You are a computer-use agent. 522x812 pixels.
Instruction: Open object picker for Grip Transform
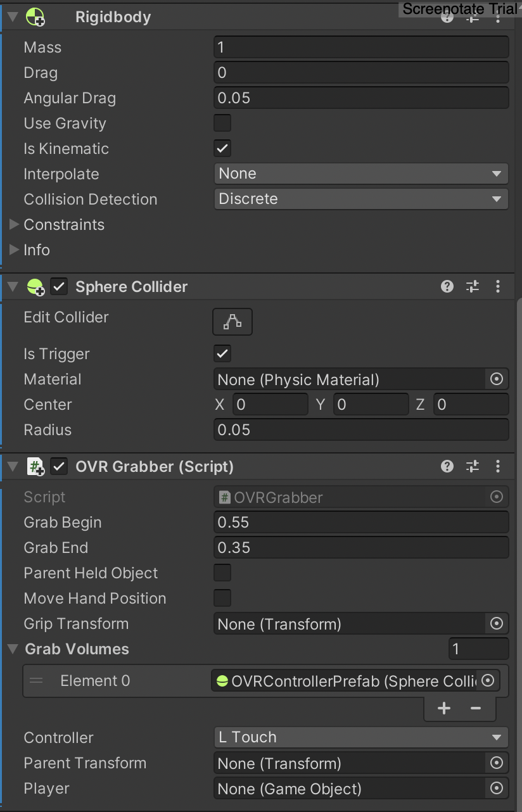(x=497, y=624)
